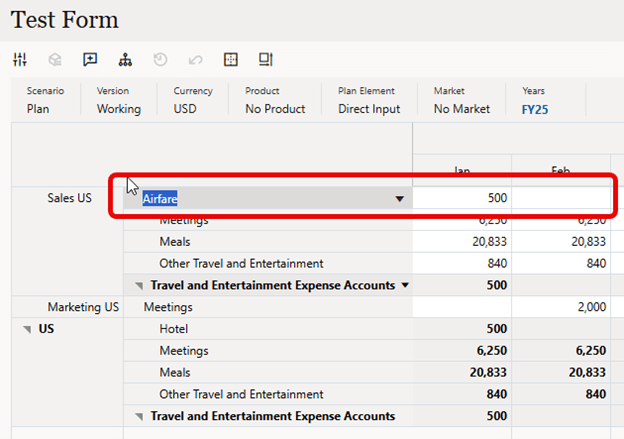Click the FY25 Years link
624x439 pixels.
[x=535, y=109]
